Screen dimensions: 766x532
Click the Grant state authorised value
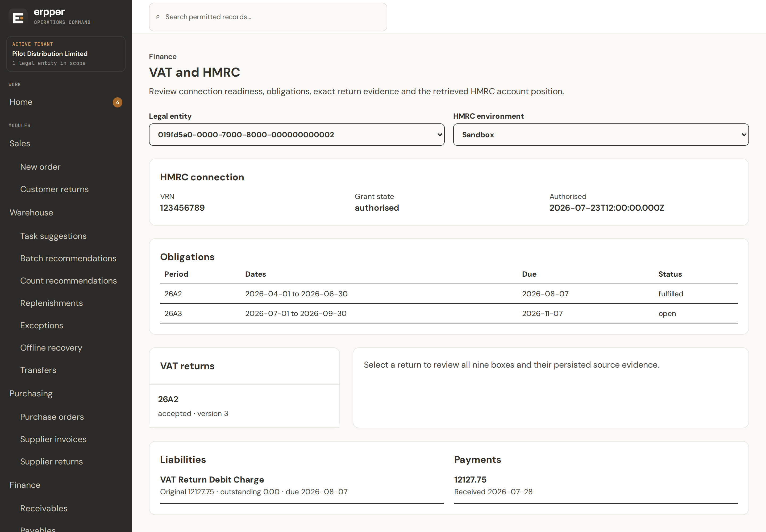click(x=377, y=208)
